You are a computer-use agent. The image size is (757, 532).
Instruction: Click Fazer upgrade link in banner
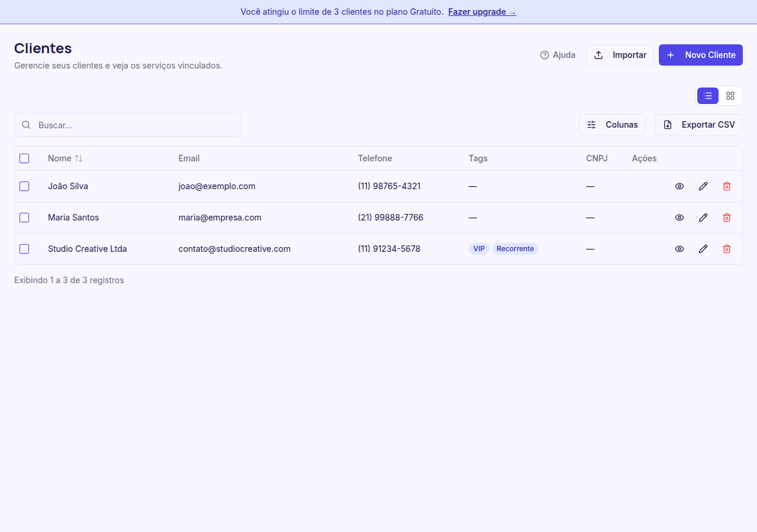[482, 12]
